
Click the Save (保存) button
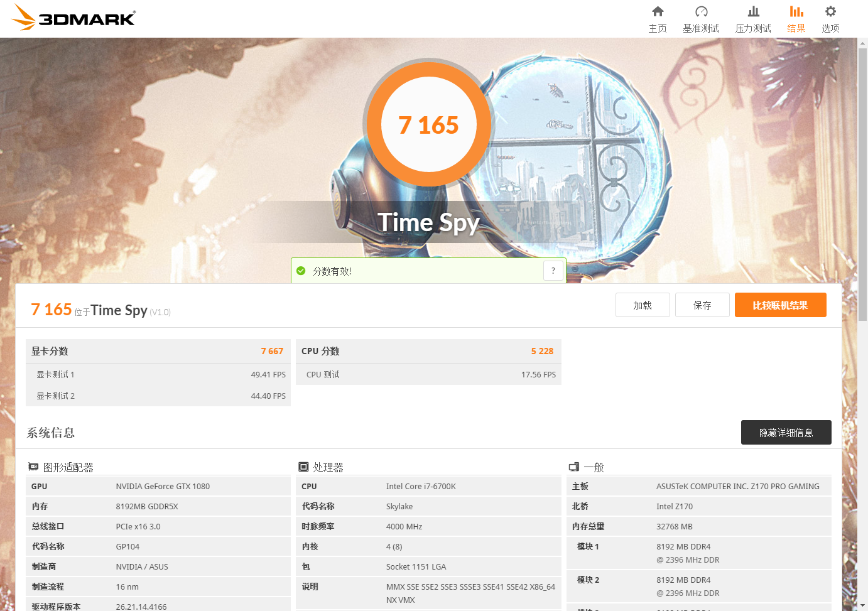702,305
